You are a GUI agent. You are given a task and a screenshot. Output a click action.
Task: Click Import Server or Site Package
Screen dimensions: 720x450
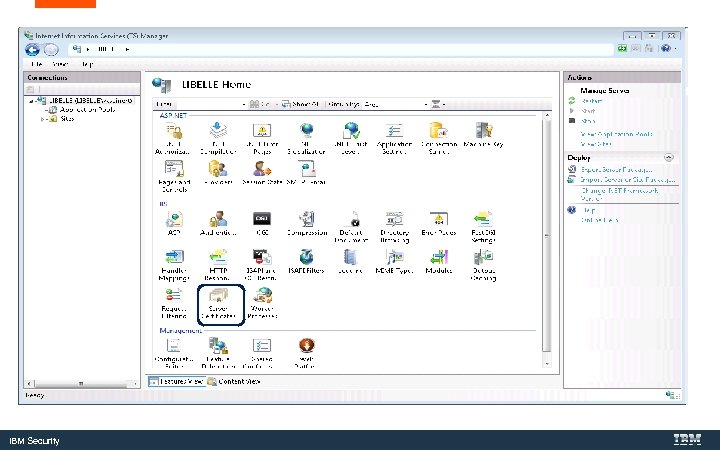627,180
